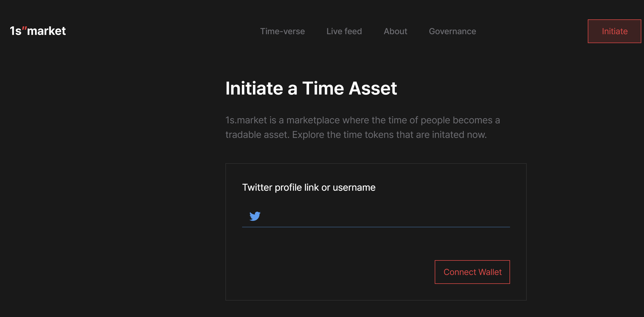Click the 1s market logo

tap(38, 31)
